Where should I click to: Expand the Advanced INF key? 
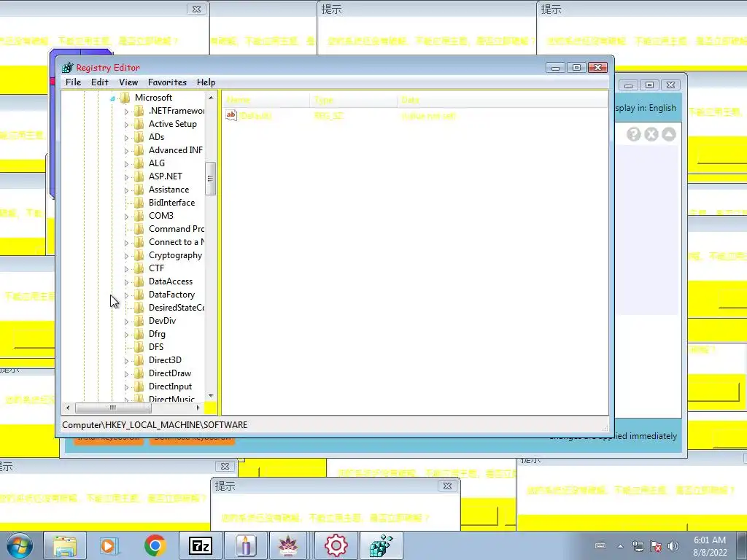126,150
